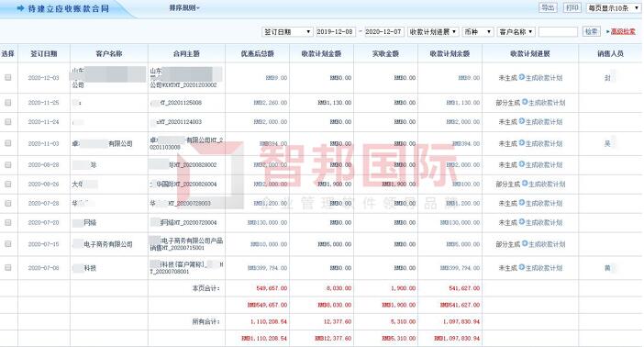Click the end date field 2020-12-07

[x=383, y=31]
